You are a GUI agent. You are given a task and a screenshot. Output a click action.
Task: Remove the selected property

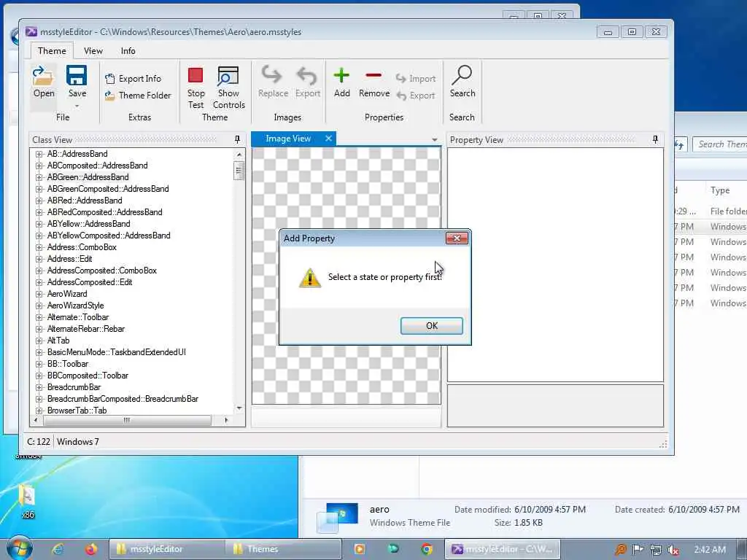click(374, 82)
